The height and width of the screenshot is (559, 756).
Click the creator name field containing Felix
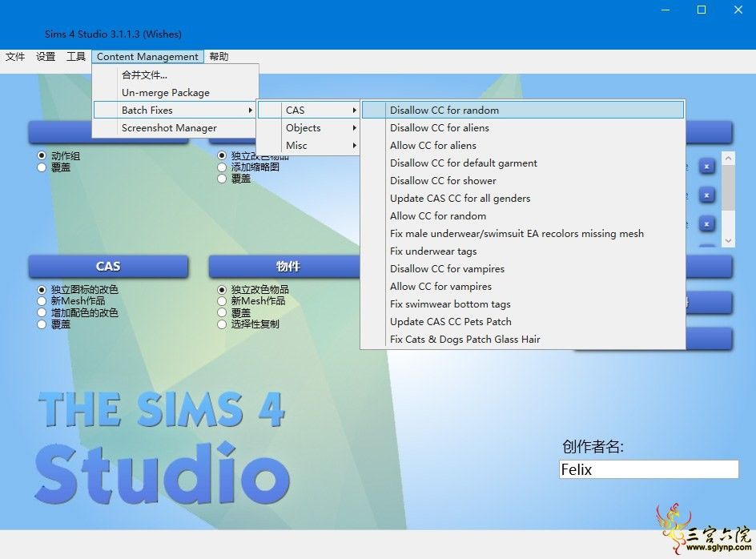click(649, 469)
